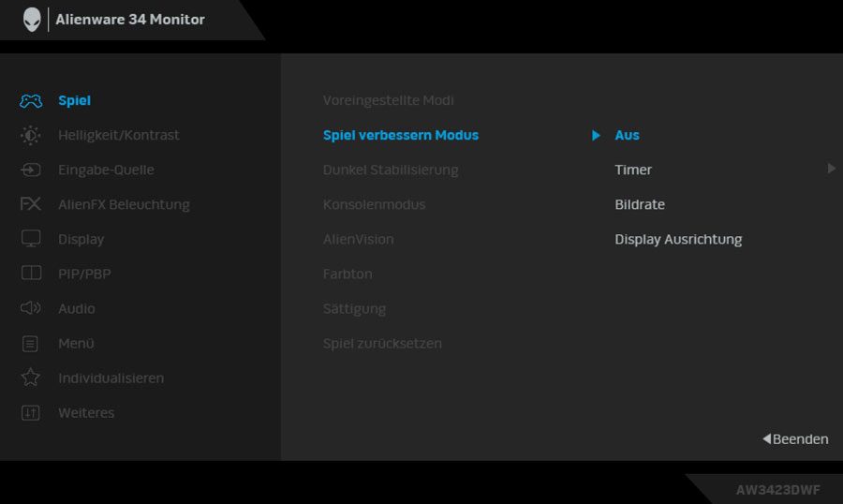The width and height of the screenshot is (843, 504).
Task: Open the Helligkeit/Kontrast brightness icon
Action: pyautogui.click(x=31, y=135)
